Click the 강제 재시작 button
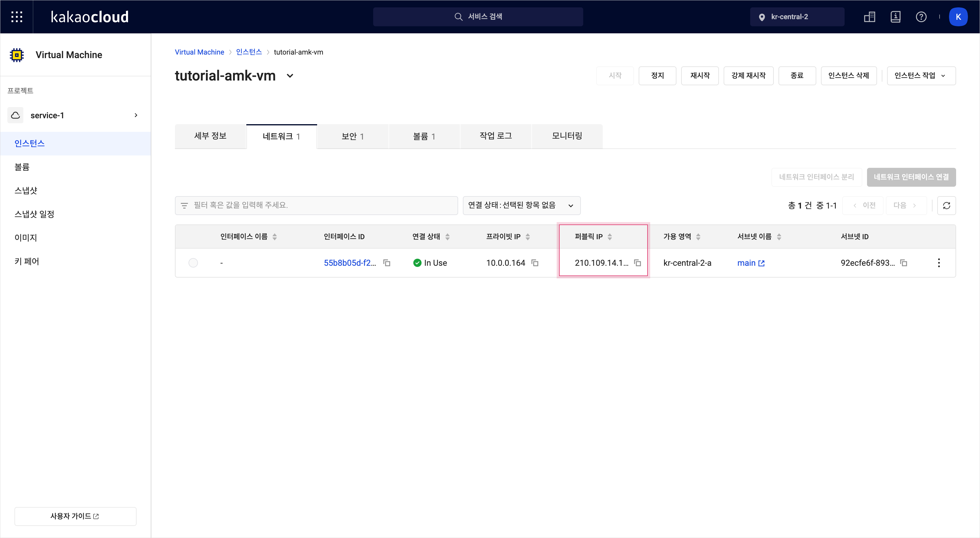980x538 pixels. (x=748, y=76)
